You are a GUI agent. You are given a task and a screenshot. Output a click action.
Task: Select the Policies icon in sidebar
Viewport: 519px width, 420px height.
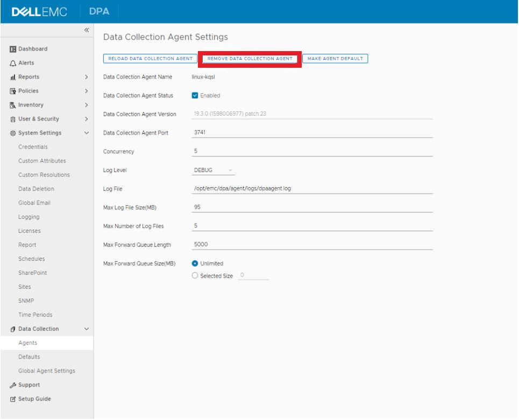tap(12, 90)
